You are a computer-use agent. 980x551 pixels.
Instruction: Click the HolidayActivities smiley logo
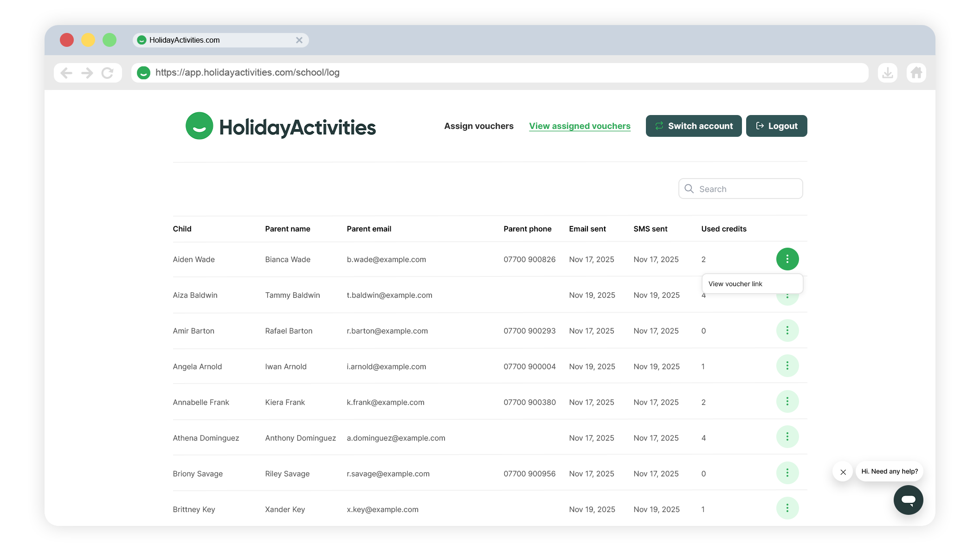200,126
